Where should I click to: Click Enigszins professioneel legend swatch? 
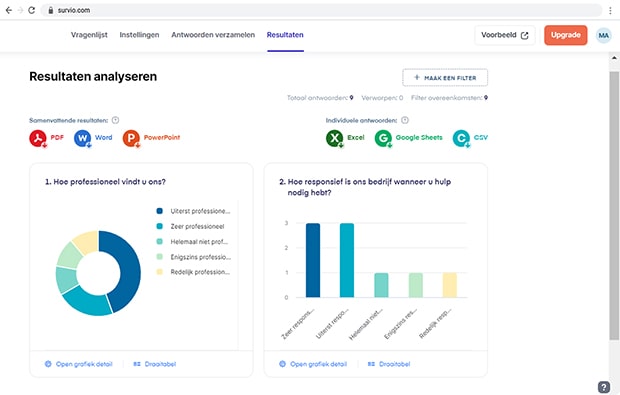(x=159, y=257)
